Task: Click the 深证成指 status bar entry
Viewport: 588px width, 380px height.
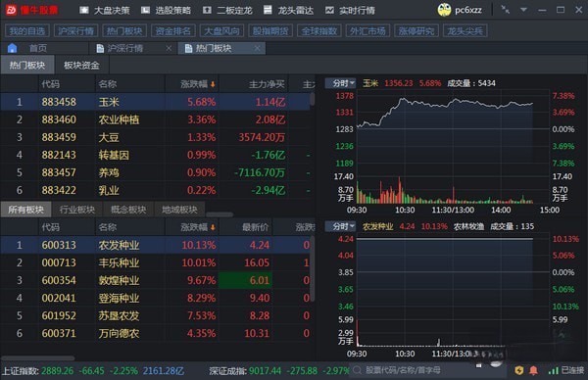Action: point(279,370)
